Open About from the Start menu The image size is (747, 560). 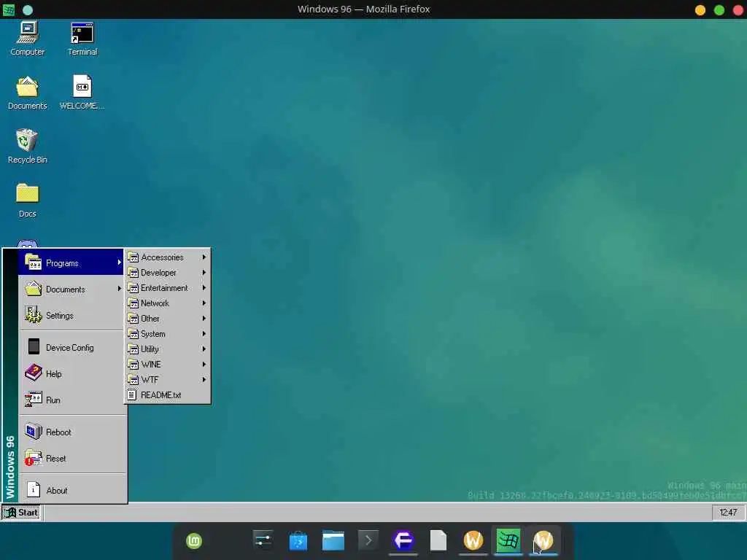click(71, 490)
